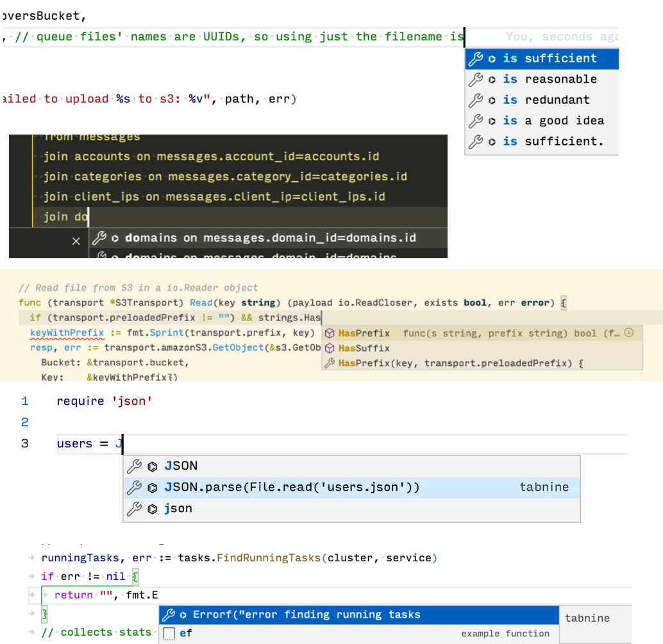663x644 pixels.
Task: Click the 'join do' line in SQL editor
Action: coord(239,217)
